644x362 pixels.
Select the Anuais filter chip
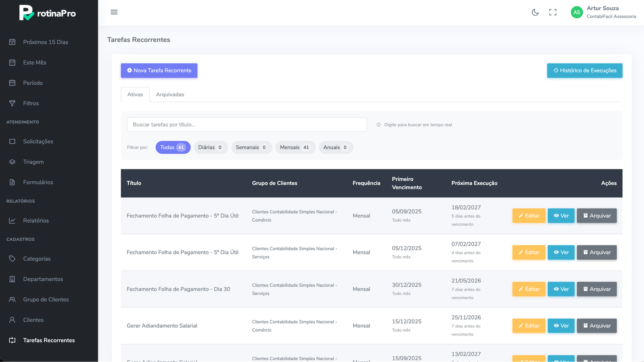(x=336, y=147)
